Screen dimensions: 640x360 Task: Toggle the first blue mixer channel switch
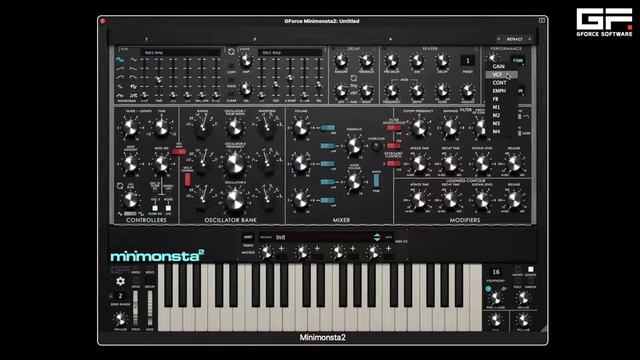pyautogui.click(x=328, y=128)
